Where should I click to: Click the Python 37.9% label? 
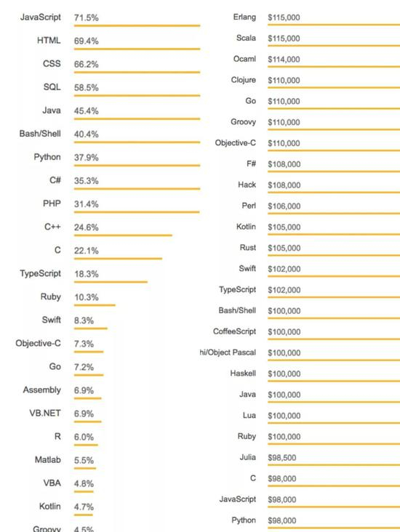47,157
